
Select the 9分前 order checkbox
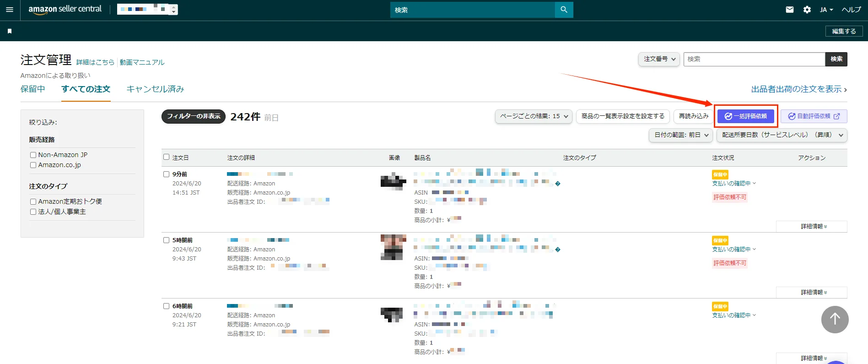click(166, 174)
